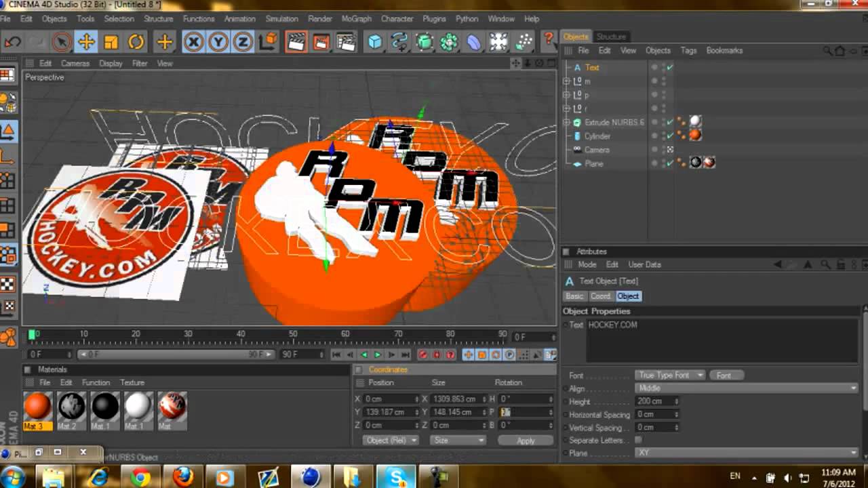Open the blue deformer icon

474,42
